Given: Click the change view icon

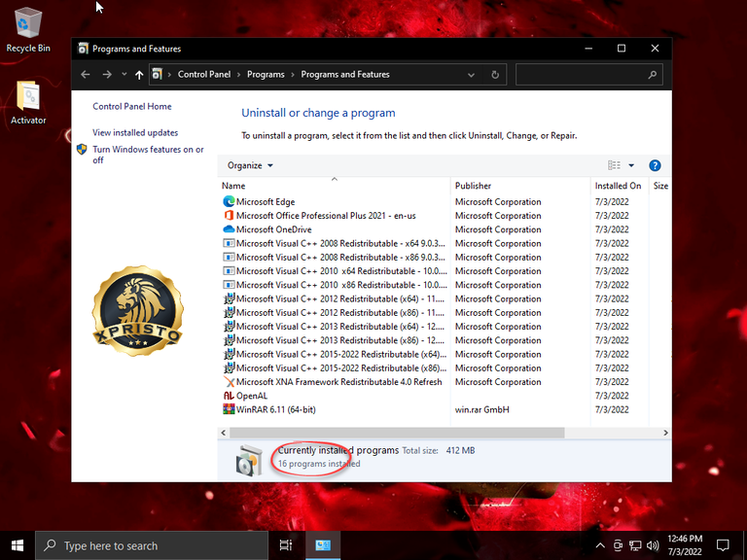Looking at the screenshot, I should pos(614,165).
